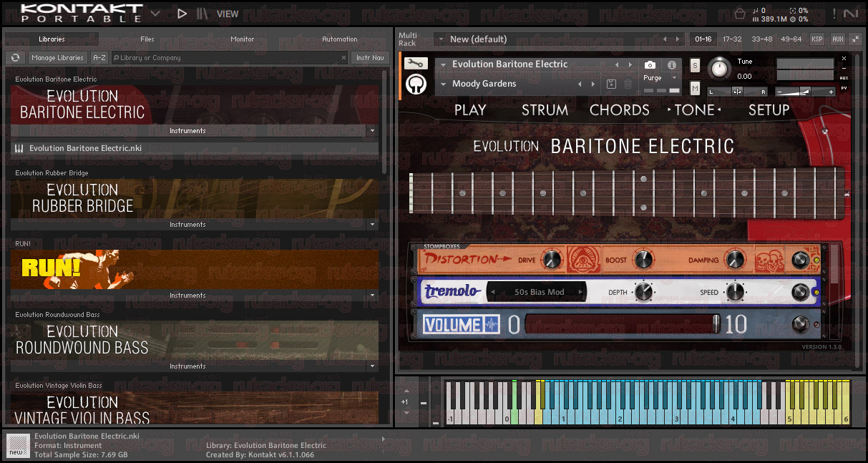The height and width of the screenshot is (463, 868).
Task: Toggle the AUX sends panel in rack header
Action: click(x=837, y=39)
